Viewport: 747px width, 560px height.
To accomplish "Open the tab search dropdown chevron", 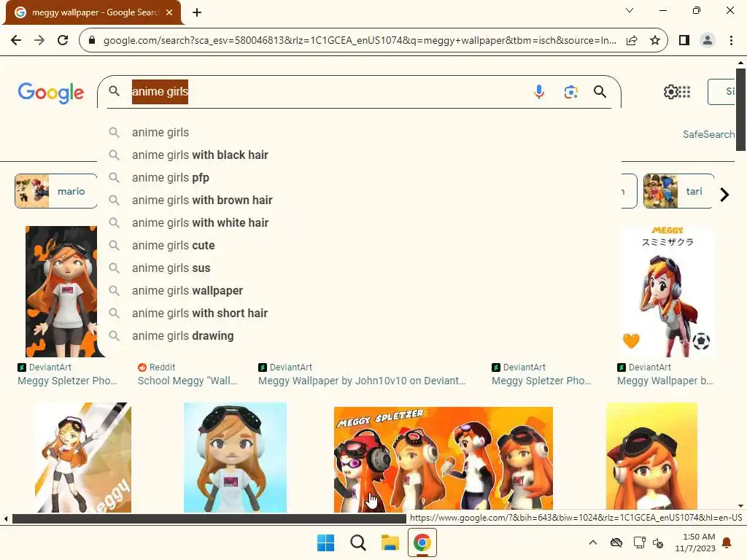I will pos(630,10).
